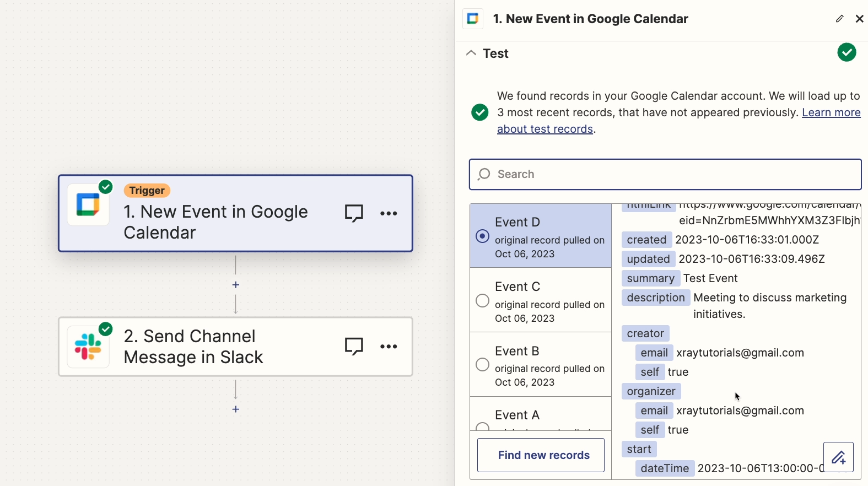Open comment icon on Google Calendar trigger step
This screenshot has height=486, width=868.
354,213
